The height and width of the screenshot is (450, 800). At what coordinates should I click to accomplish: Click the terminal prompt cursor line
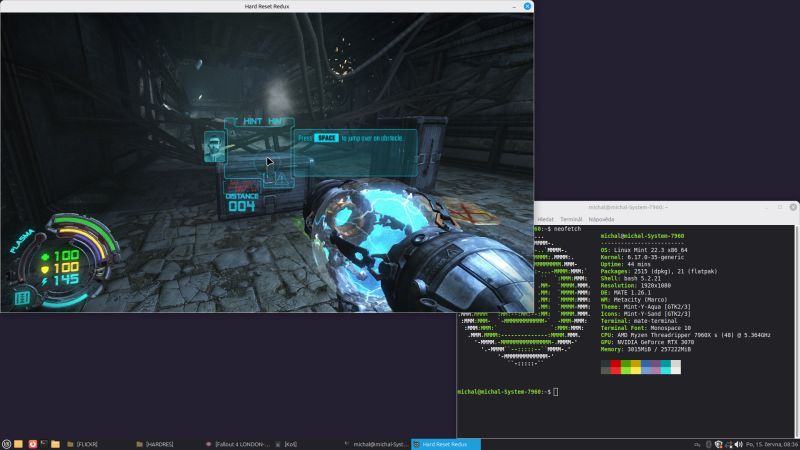[508, 392]
